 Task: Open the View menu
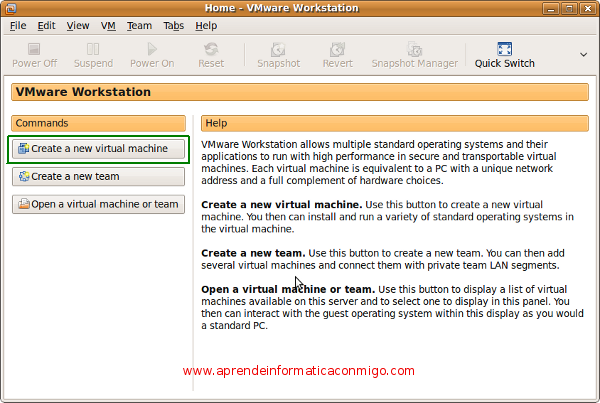(x=78, y=26)
